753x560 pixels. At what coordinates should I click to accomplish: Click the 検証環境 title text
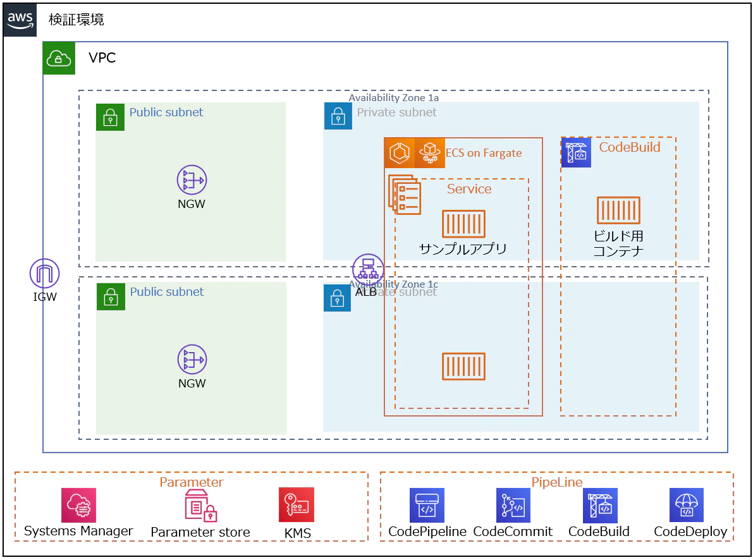click(77, 20)
